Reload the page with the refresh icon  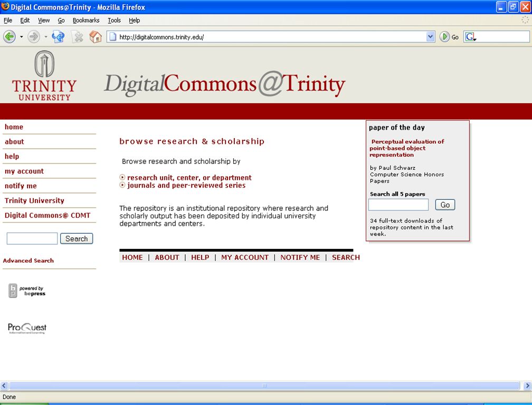58,36
